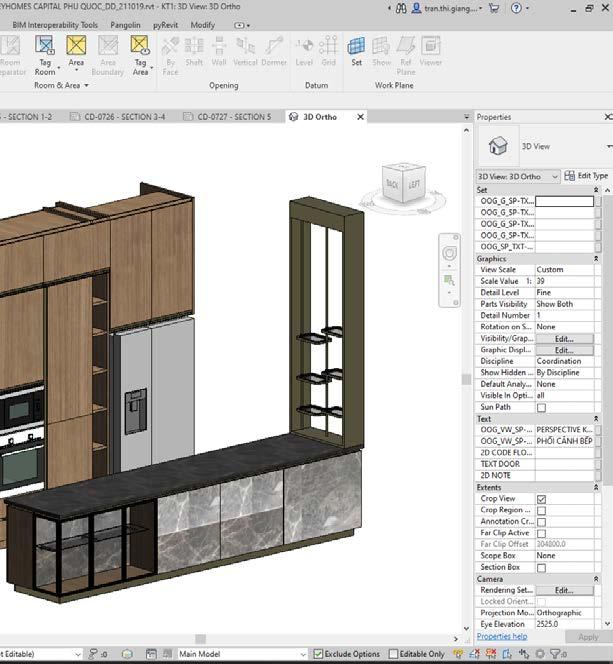This screenshot has height=664, width=613.
Task: Click Edit button for Visibility/Graphics
Action: pyautogui.click(x=563, y=339)
